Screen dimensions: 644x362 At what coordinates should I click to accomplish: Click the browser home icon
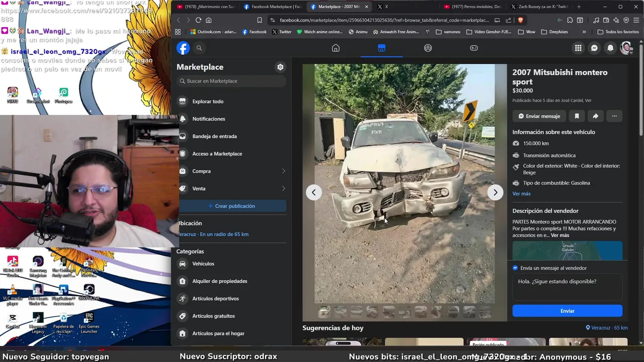pyautogui.click(x=208, y=20)
